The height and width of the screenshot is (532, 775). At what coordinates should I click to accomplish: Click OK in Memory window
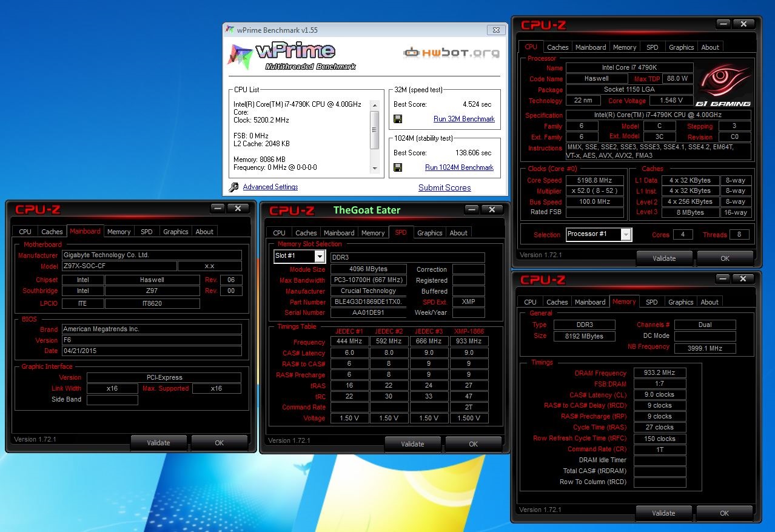coord(724,513)
